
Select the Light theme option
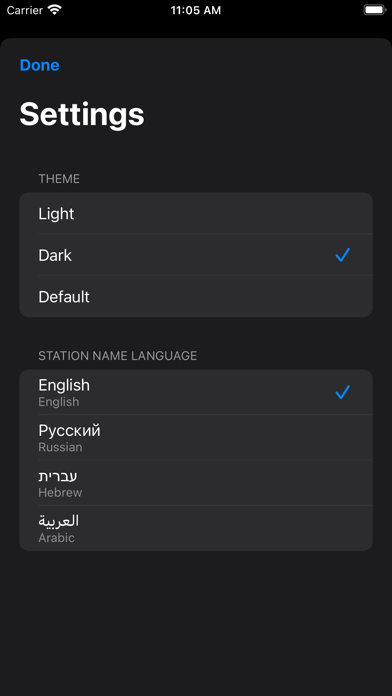196,214
